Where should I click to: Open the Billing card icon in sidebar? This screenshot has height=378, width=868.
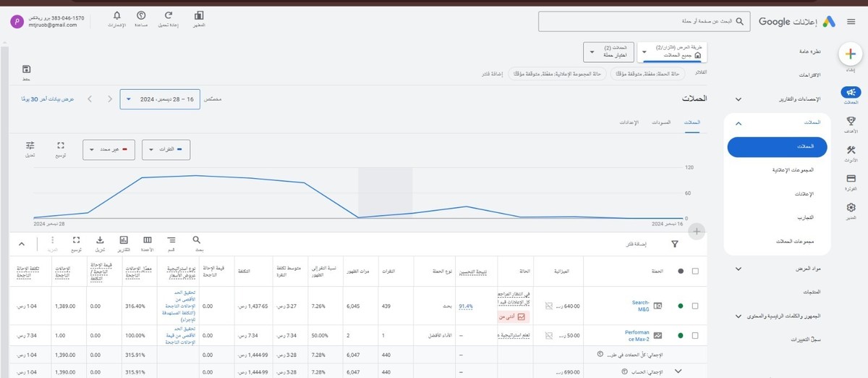pos(851,178)
